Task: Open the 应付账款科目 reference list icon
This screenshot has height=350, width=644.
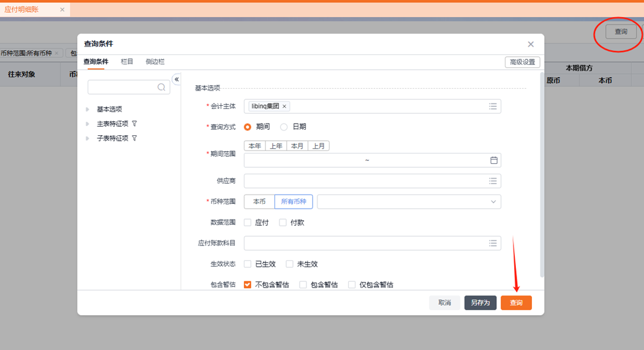Action: coord(493,244)
